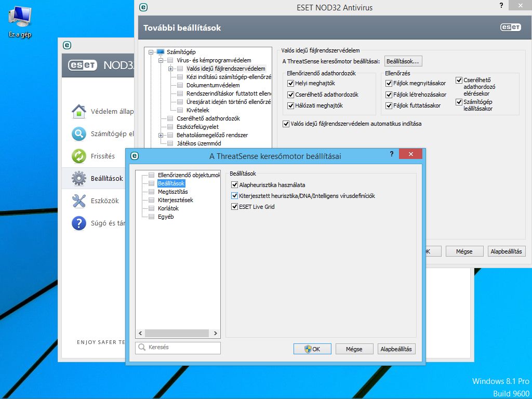Select Eszközfelügyelet tree item
Image resolution: width=532 pixels, height=399 pixels.
pos(197,127)
